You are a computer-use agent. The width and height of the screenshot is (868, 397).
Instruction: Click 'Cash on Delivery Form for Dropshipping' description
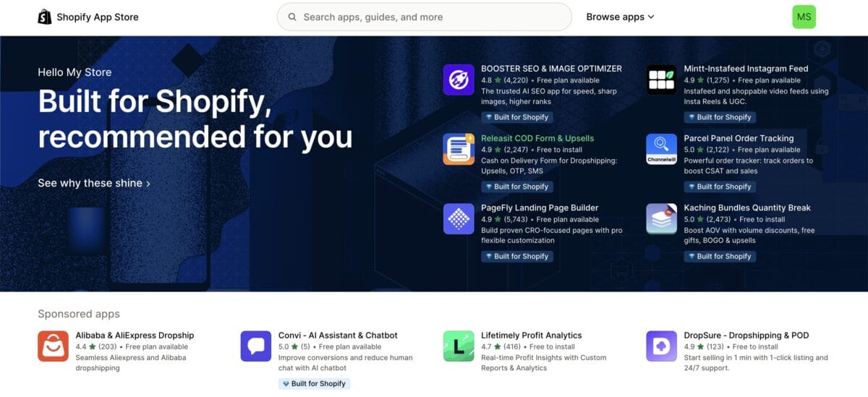[549, 166]
